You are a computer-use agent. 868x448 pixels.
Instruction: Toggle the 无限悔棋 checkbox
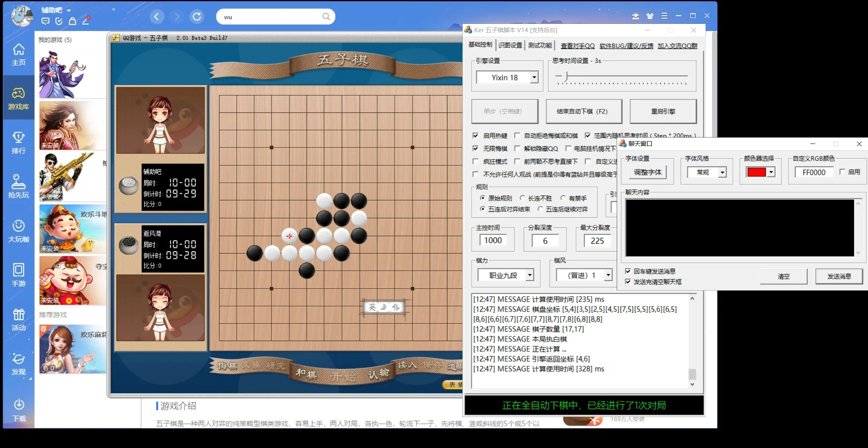click(476, 148)
